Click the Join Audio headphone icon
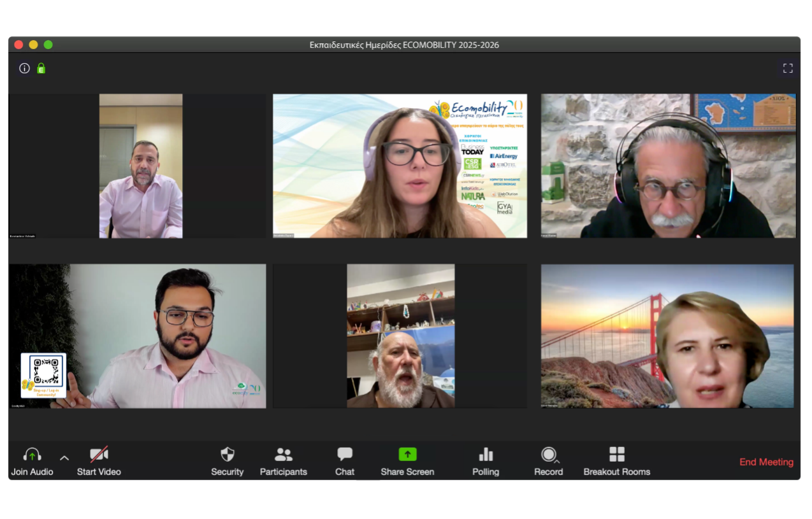Image resolution: width=812 pixels, height=519 pixels. tap(32, 455)
